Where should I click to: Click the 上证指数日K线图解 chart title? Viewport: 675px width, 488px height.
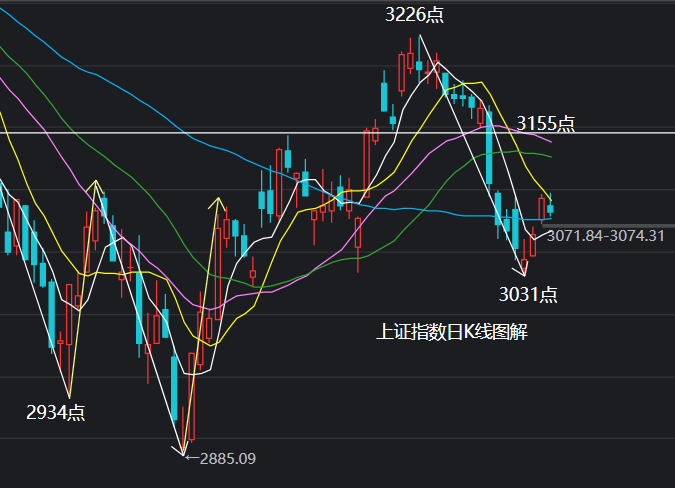point(452,332)
